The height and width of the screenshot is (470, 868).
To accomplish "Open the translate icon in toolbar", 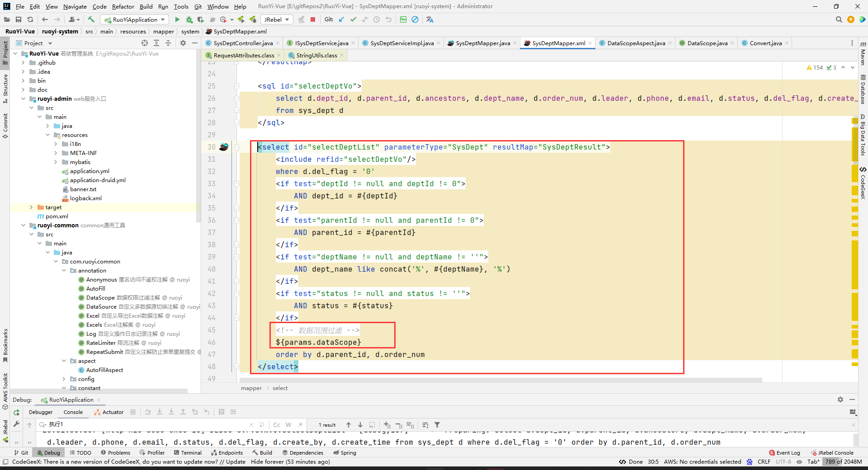I will pyautogui.click(x=429, y=19).
